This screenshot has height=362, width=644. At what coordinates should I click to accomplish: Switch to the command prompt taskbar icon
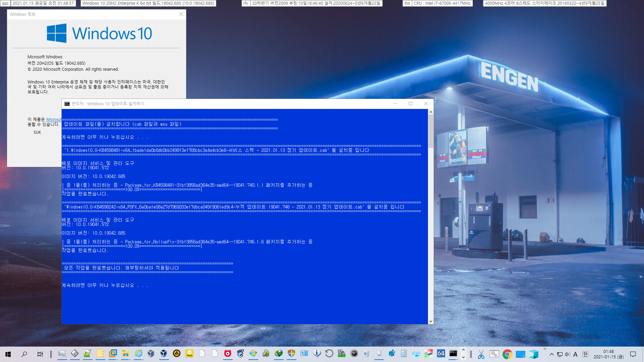coord(453,353)
